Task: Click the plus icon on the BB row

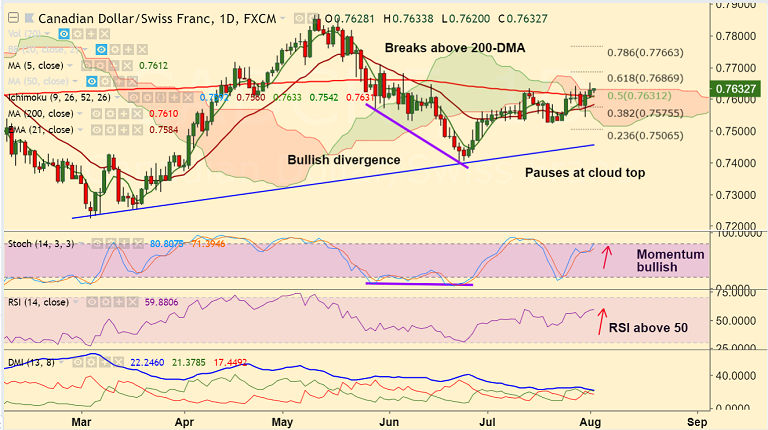Action: (128, 49)
